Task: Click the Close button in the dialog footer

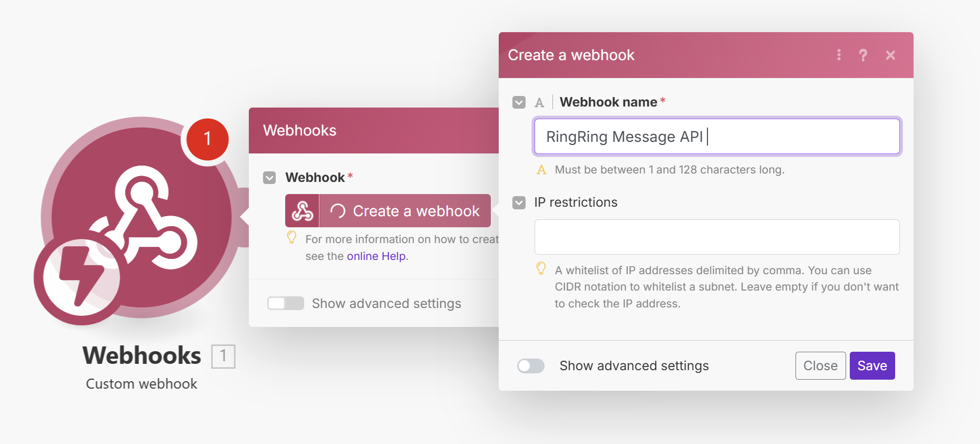Action: pyautogui.click(x=820, y=365)
